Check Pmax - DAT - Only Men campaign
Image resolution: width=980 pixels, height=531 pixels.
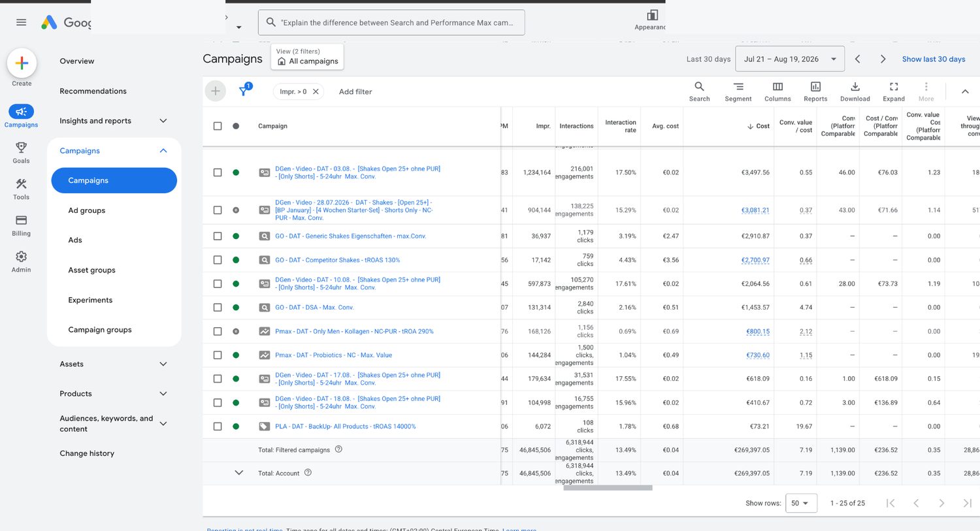pos(218,331)
